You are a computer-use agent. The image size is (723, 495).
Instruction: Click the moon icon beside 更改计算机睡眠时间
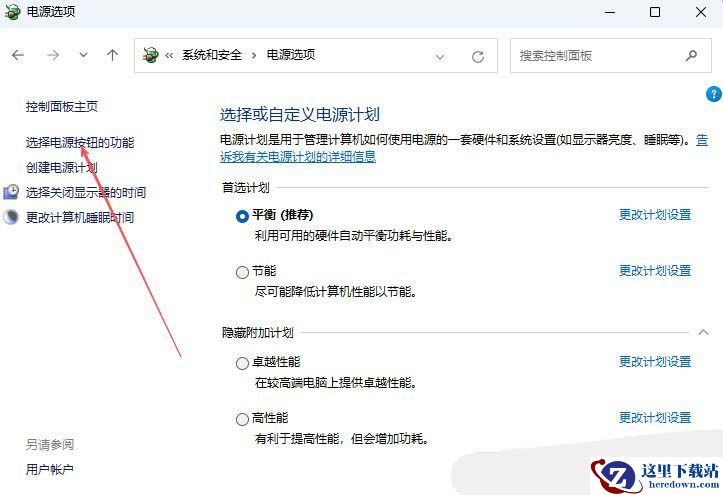click(11, 217)
